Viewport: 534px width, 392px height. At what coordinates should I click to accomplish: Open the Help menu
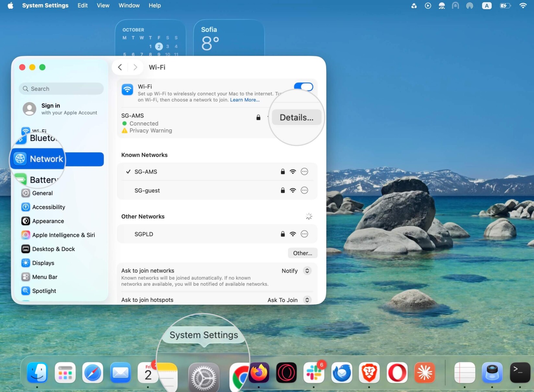(x=155, y=6)
